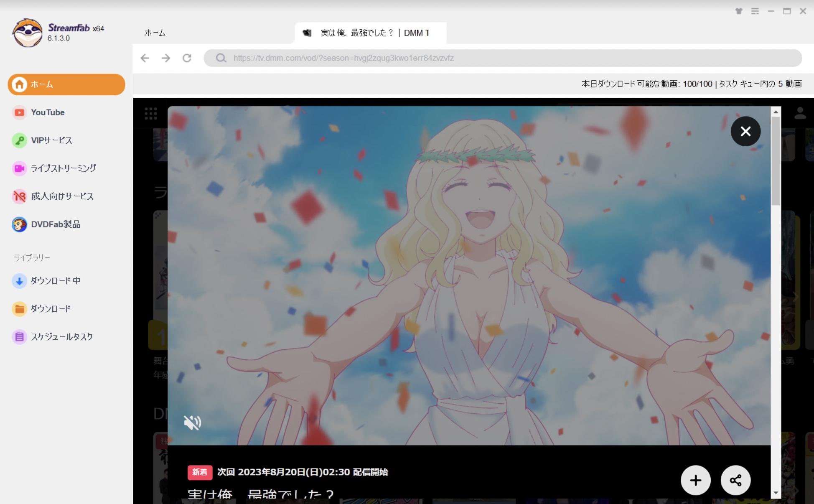Click the purple schedule task icon
The width and height of the screenshot is (814, 504).
coord(19,337)
